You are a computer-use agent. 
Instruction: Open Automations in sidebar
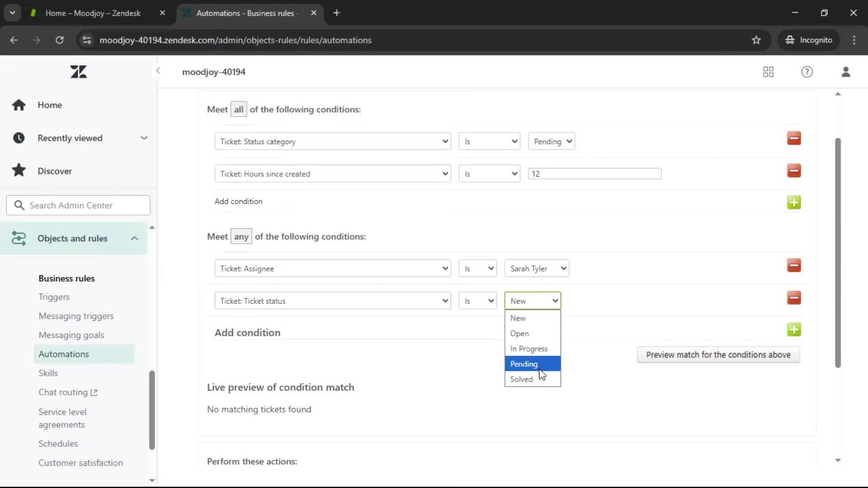[x=84, y=354]
